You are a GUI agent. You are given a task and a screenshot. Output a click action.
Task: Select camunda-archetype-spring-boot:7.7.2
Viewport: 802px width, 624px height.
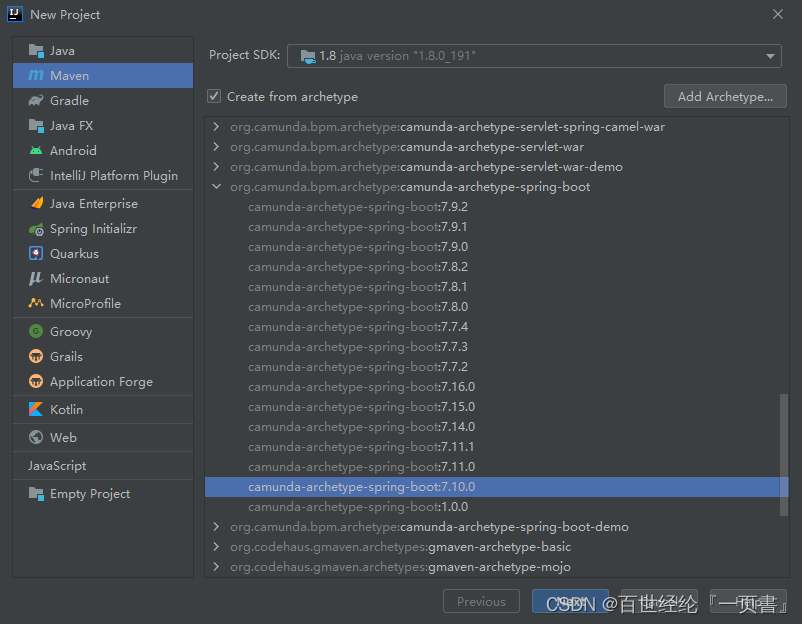tap(358, 366)
